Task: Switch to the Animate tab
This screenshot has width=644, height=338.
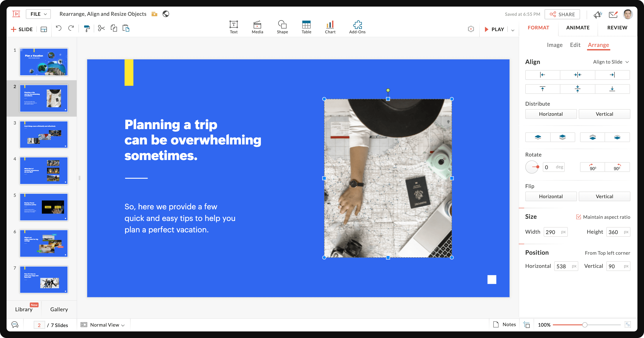Action: point(578,28)
